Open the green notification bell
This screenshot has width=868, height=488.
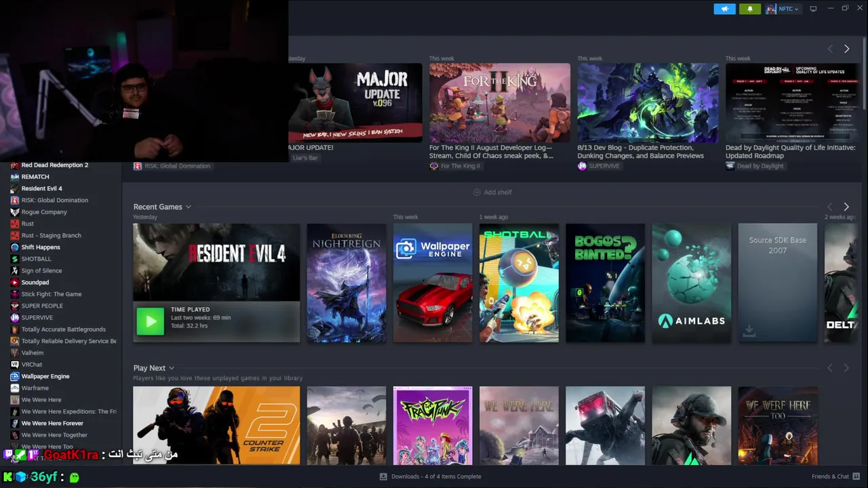click(749, 9)
